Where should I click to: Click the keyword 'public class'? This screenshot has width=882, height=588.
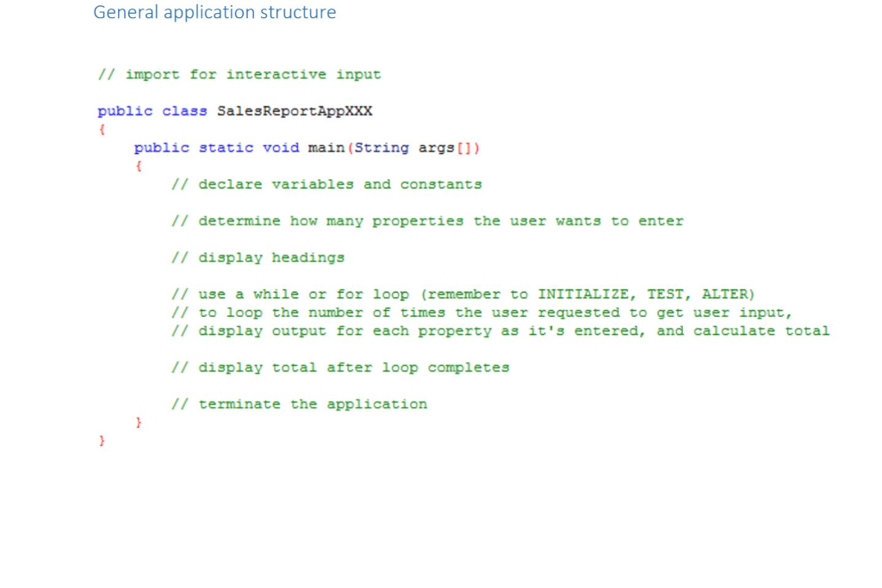152,110
